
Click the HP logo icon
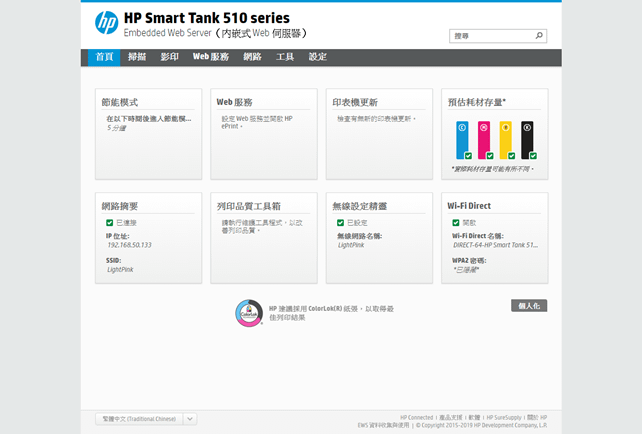coord(106,23)
